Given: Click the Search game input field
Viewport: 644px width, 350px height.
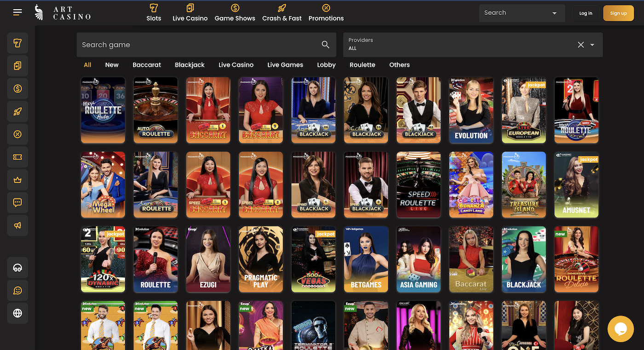Looking at the screenshot, I should (x=198, y=45).
